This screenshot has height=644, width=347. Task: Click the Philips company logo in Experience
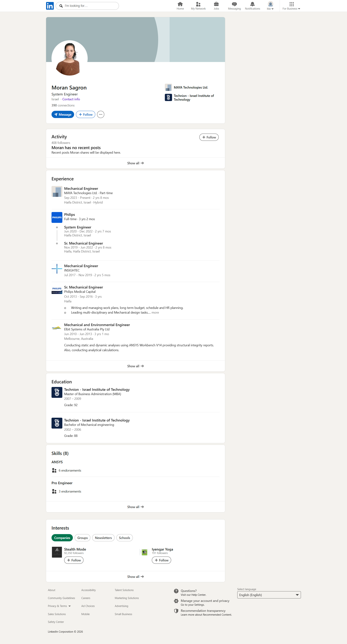[x=57, y=217]
